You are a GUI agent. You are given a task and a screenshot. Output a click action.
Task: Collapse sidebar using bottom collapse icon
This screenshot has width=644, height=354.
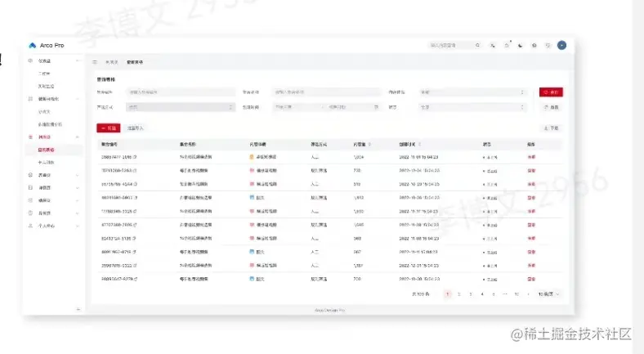78,309
